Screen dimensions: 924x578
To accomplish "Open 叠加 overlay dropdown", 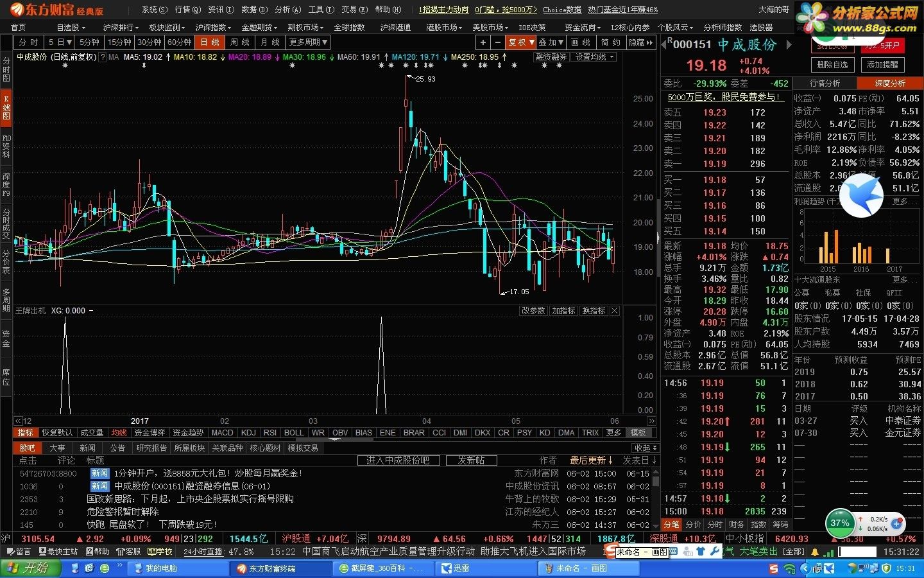I will click(551, 42).
